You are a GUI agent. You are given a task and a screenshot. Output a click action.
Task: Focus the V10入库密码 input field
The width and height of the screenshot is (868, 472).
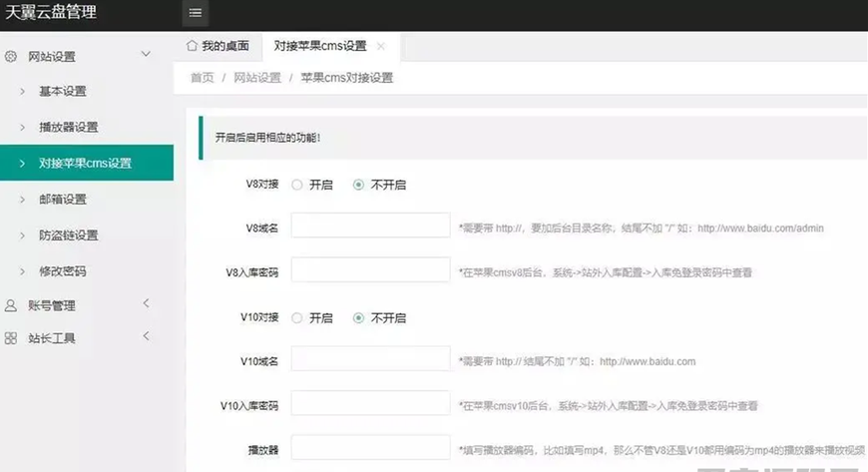pos(370,405)
